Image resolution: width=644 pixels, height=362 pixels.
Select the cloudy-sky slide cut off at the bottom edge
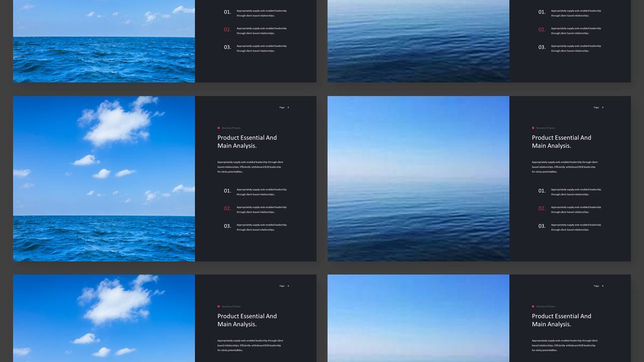pos(165,318)
